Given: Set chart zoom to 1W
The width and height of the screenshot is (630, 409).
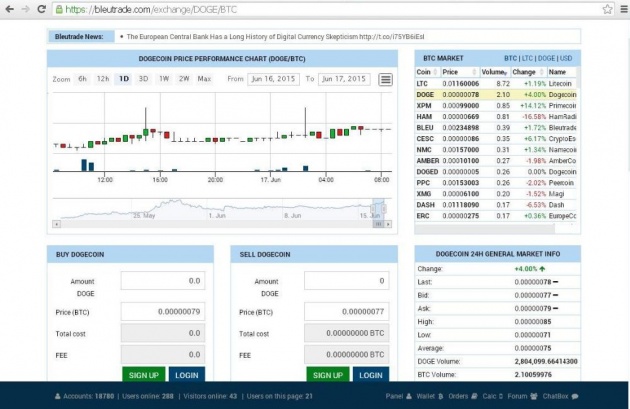Looking at the screenshot, I should coord(164,79).
